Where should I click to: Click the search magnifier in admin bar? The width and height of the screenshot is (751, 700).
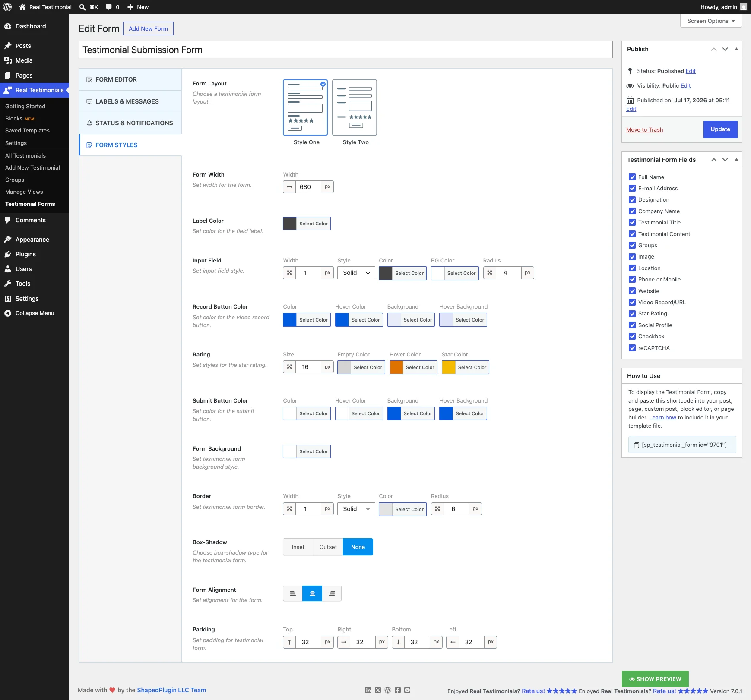[82, 7]
